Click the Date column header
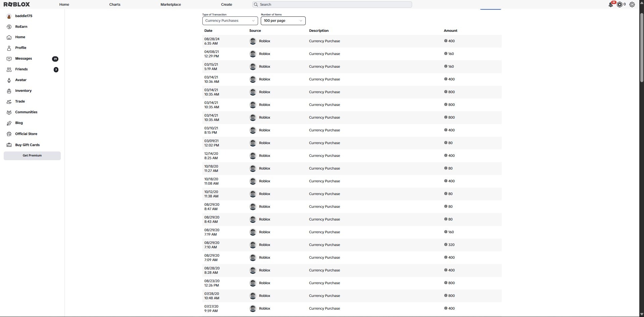 (x=208, y=31)
